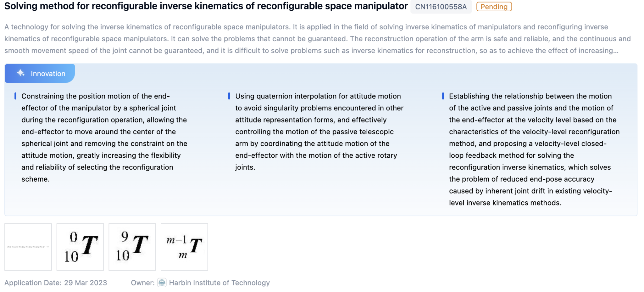Click the Innovation label on the blue badge
This screenshot has width=644, height=292.
47,73
